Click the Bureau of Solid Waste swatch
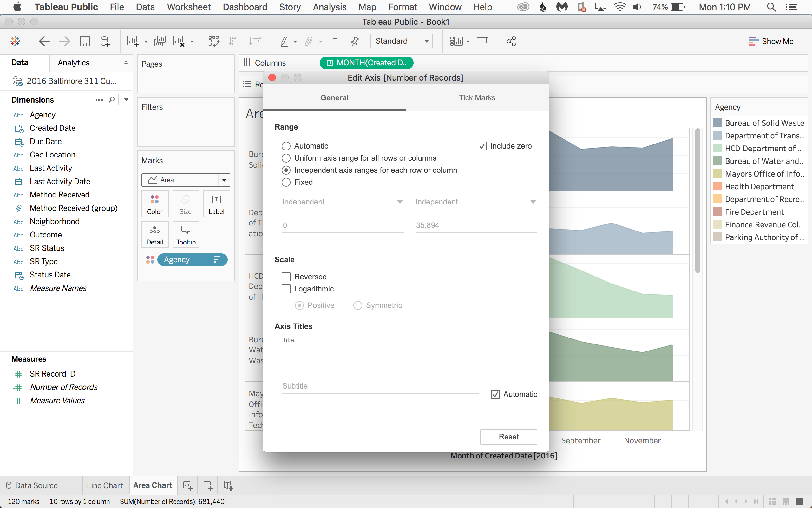This screenshot has height=508, width=812. [717, 123]
